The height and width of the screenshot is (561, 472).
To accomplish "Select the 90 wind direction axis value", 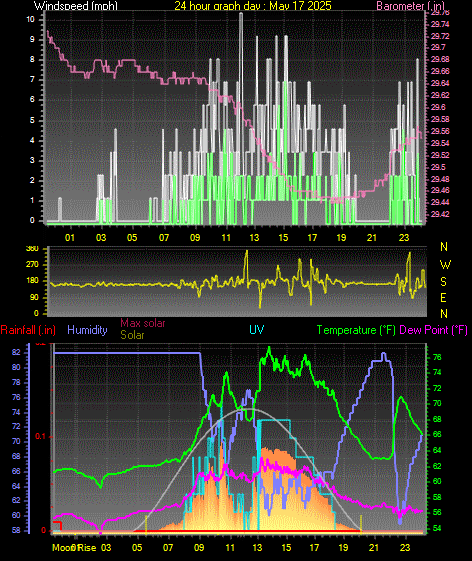I will click(35, 298).
